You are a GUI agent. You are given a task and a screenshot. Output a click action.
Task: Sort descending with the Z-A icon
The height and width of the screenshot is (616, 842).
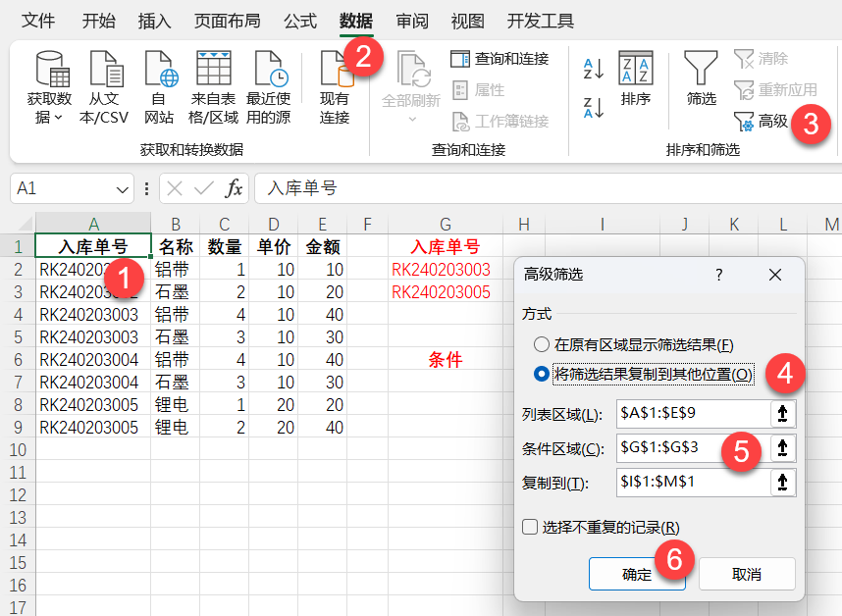[x=594, y=107]
